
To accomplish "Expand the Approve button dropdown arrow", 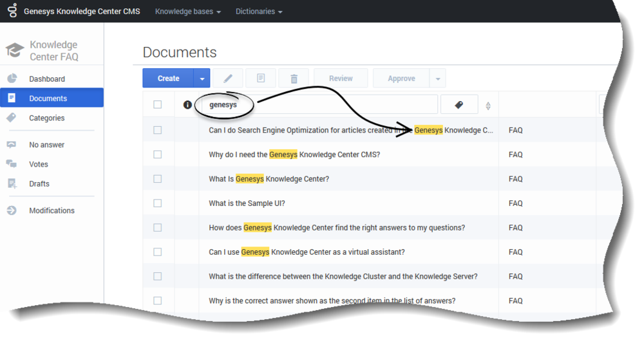I will pos(438,78).
